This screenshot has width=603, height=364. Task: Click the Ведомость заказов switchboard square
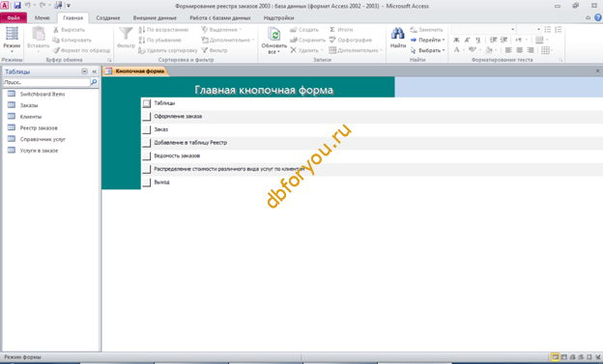click(147, 155)
